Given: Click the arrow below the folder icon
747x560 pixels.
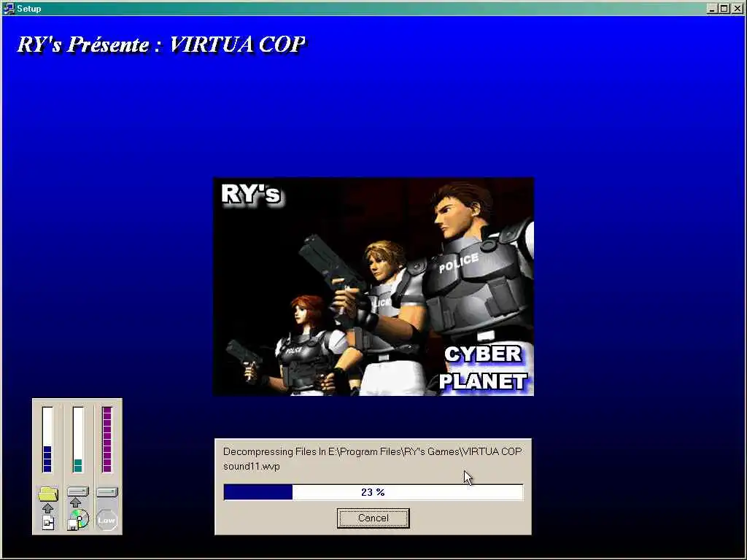Looking at the screenshot, I should [47, 508].
